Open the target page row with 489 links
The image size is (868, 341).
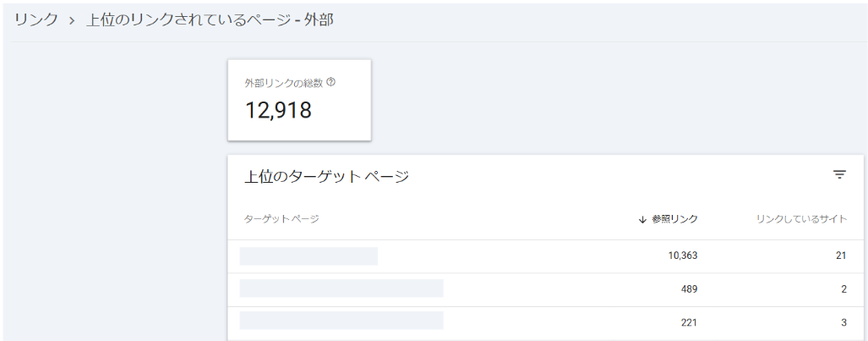coord(341,289)
